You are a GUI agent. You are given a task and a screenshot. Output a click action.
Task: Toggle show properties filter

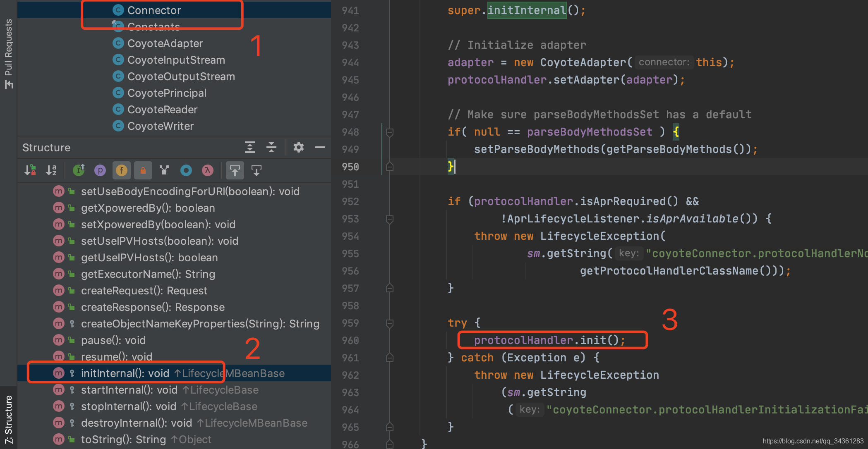(x=100, y=170)
